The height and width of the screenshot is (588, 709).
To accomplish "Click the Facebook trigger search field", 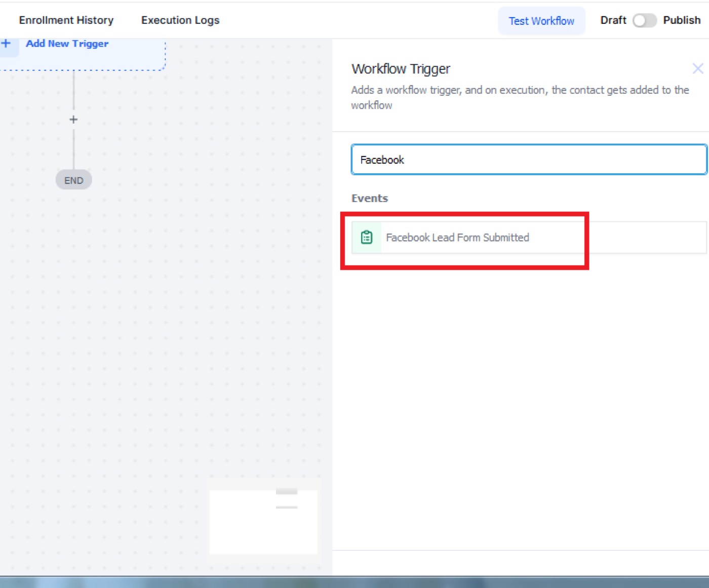I will (x=529, y=160).
